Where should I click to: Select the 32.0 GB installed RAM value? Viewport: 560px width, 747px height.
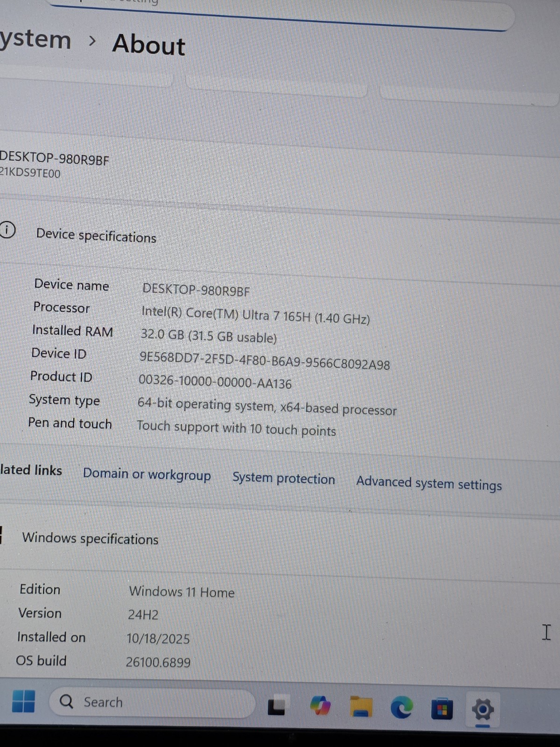click(x=209, y=336)
